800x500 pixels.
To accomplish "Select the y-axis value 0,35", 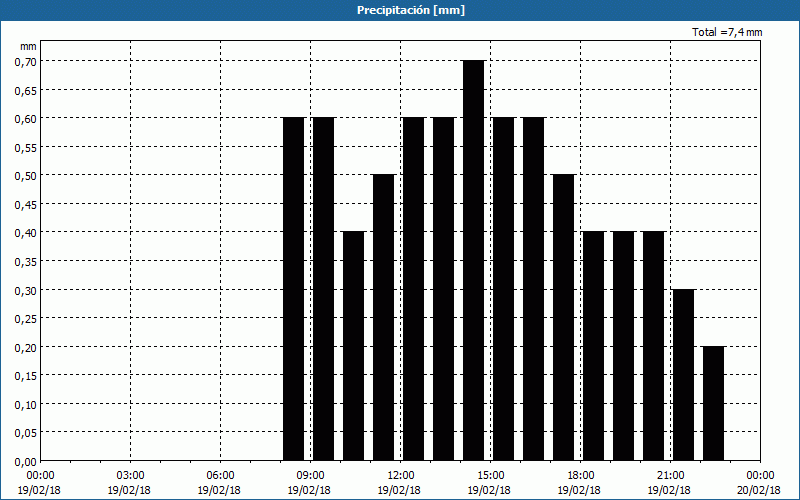I will click(x=26, y=262).
